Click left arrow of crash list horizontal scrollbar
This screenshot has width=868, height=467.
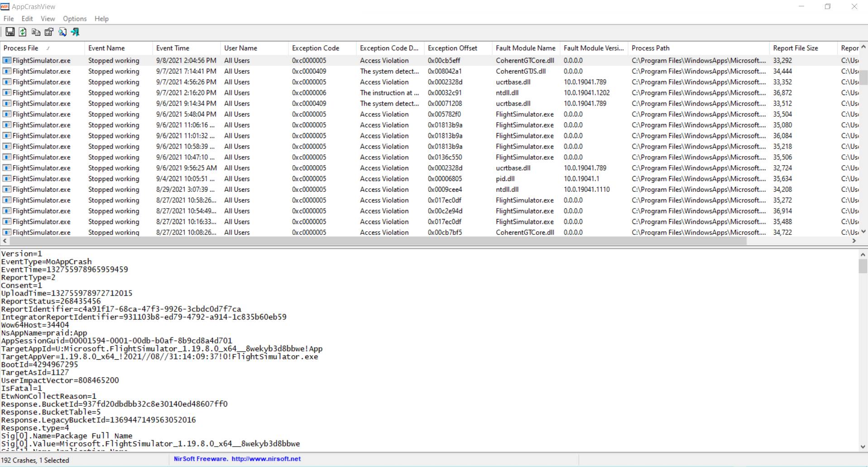tap(5, 241)
